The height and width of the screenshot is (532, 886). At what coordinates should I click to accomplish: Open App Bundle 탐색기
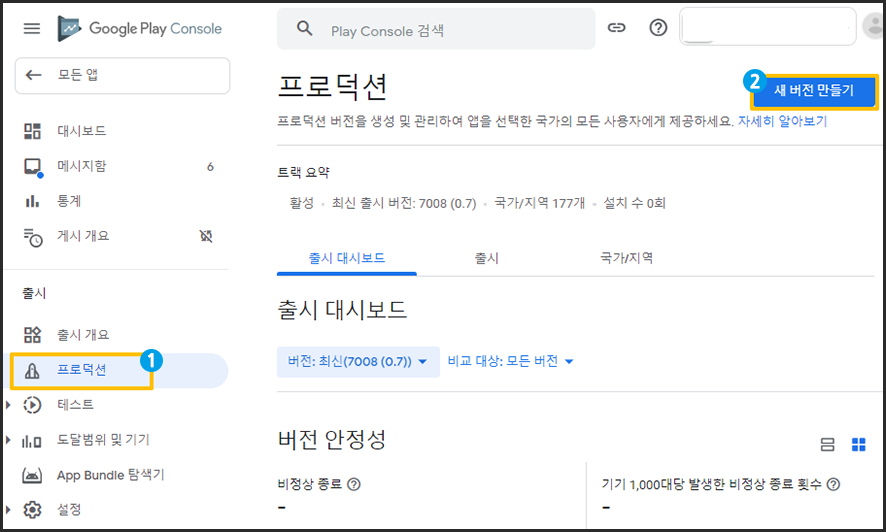pos(110,475)
